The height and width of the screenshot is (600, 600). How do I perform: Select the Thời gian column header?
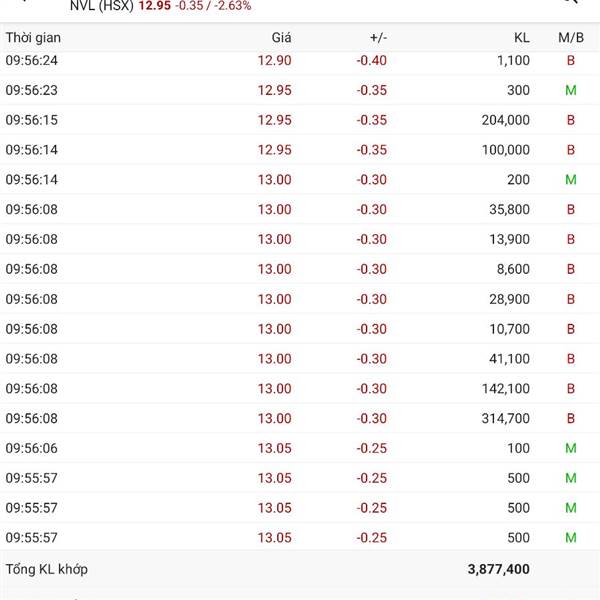(33, 37)
